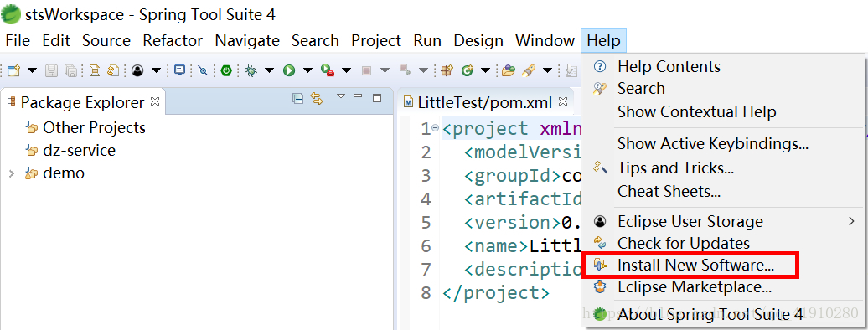Select the dz-service project
868x330 pixels.
click(79, 151)
